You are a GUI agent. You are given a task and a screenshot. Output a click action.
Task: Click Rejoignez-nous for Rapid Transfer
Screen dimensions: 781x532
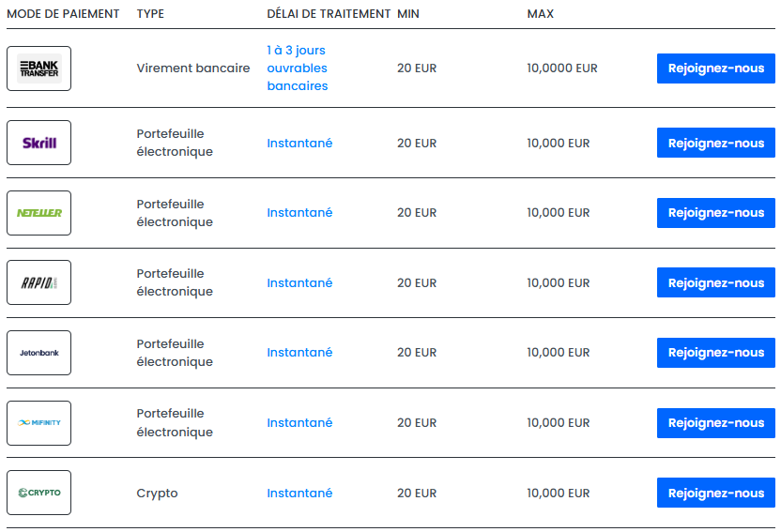[715, 282]
